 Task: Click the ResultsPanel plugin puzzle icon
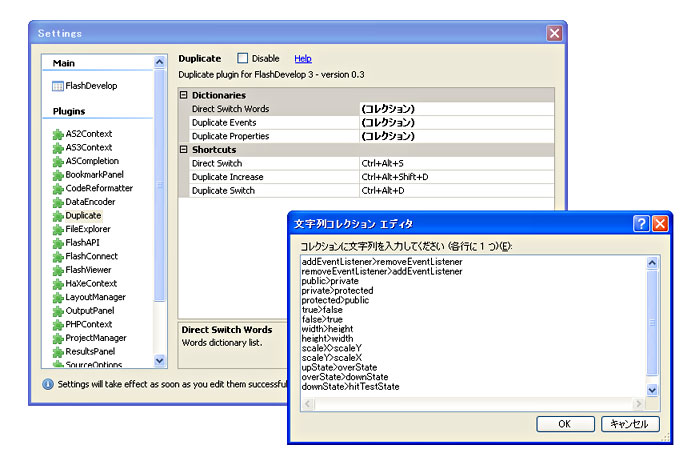[58, 352]
